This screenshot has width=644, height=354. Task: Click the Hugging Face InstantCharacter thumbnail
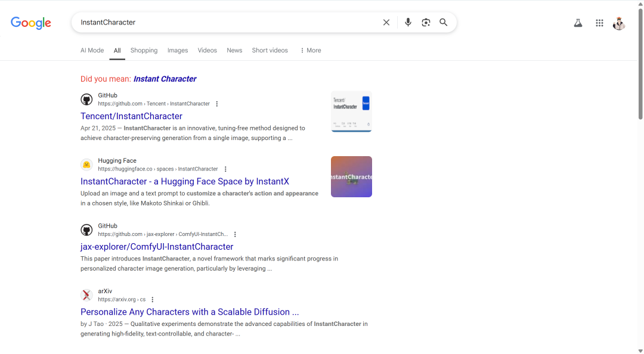point(352,176)
